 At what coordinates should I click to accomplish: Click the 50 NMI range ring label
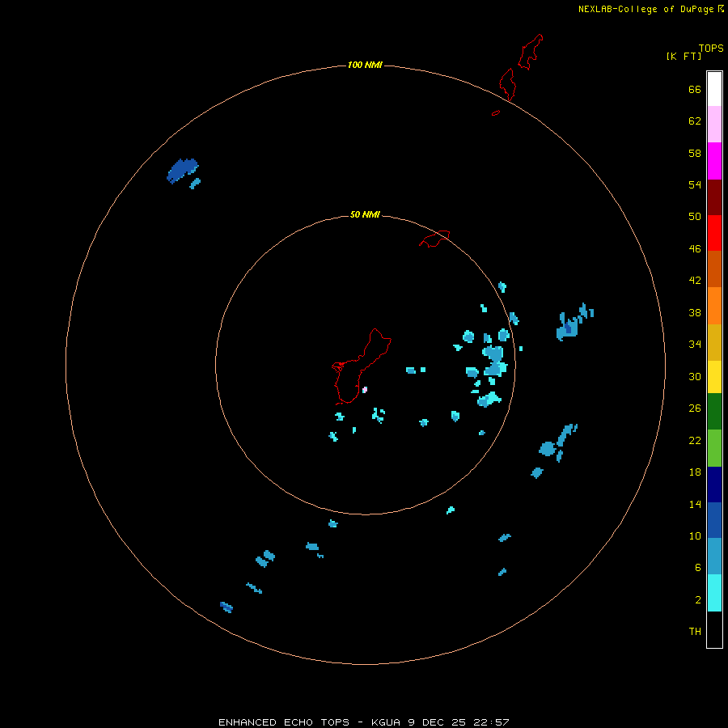point(365,214)
